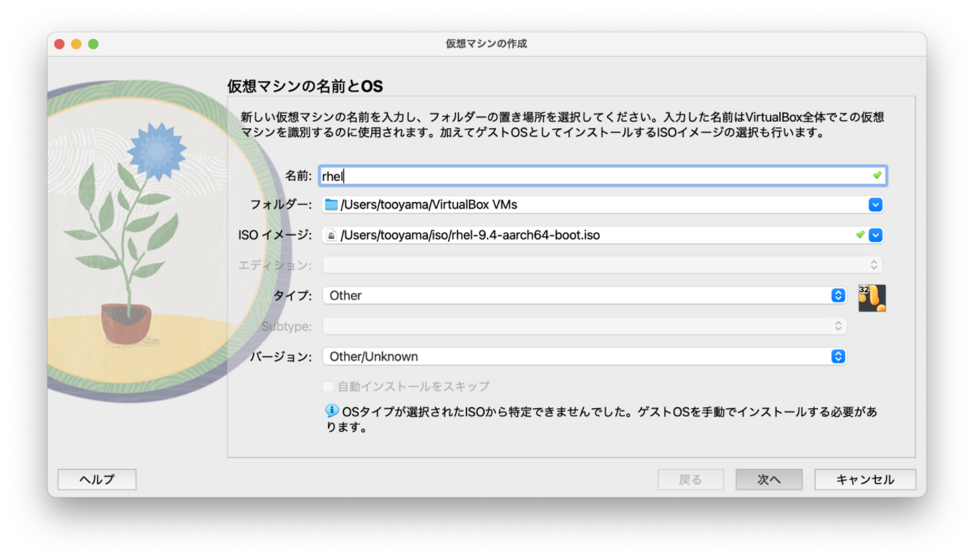Click the ISO イメージ: label
This screenshot has width=974, height=560.
click(275, 235)
